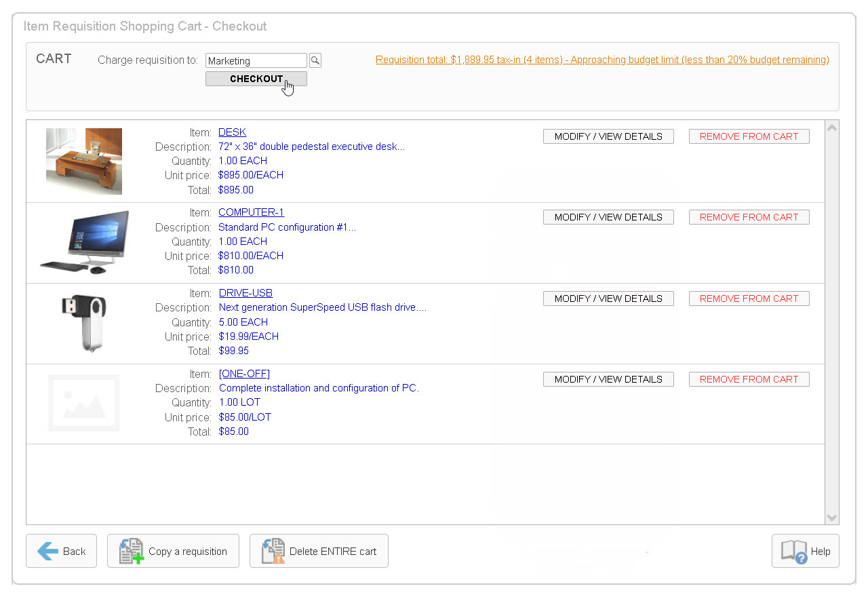Click the magnifier lookup icon beside Marketing
The height and width of the screenshot is (597, 868).
[x=315, y=60]
